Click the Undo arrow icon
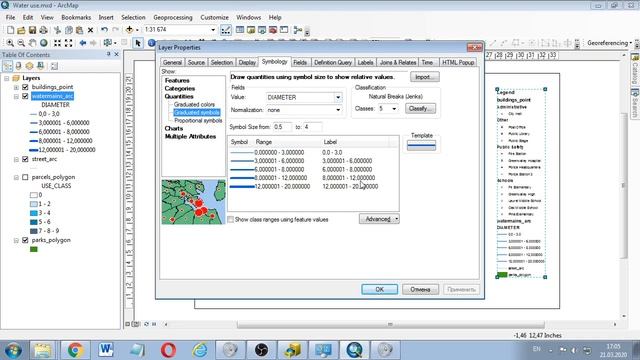640x360 pixels. [x=104, y=30]
